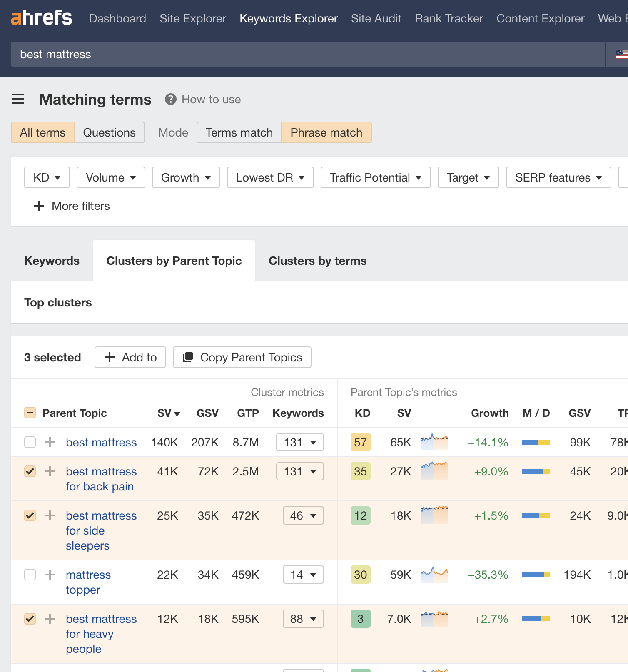Click plus icon for More filters

point(39,206)
